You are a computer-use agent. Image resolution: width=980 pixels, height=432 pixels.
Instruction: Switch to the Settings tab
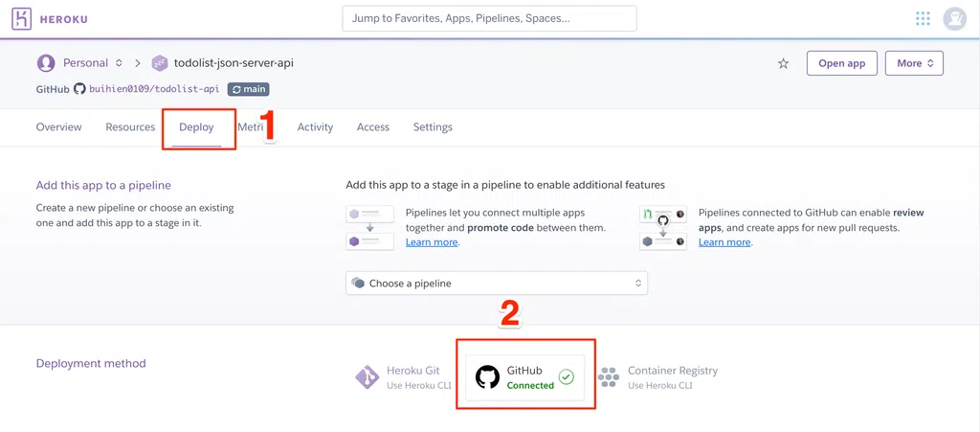[x=433, y=127]
